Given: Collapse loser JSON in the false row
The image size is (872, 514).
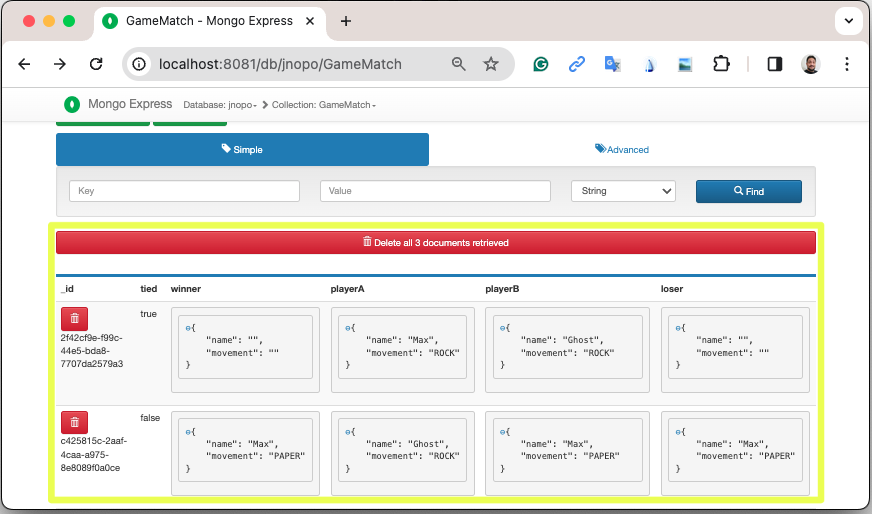Looking at the screenshot, I should tap(678, 432).
